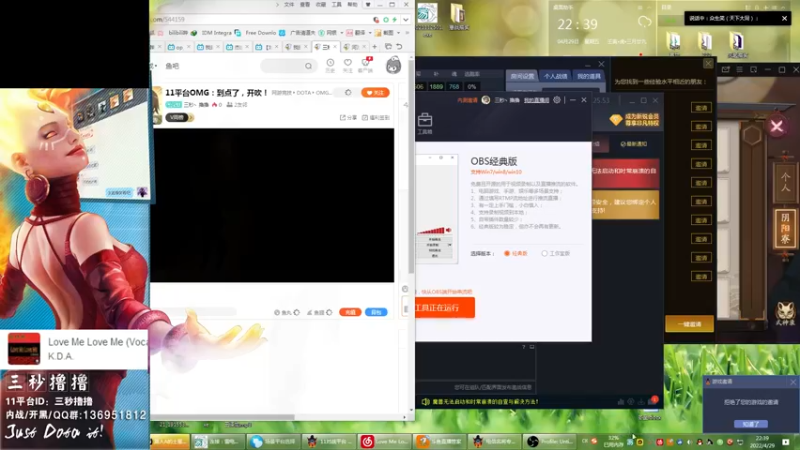Expand the 截图 toolbar dropdown arrow
This screenshot has width=800, height=450.
coord(398,33)
